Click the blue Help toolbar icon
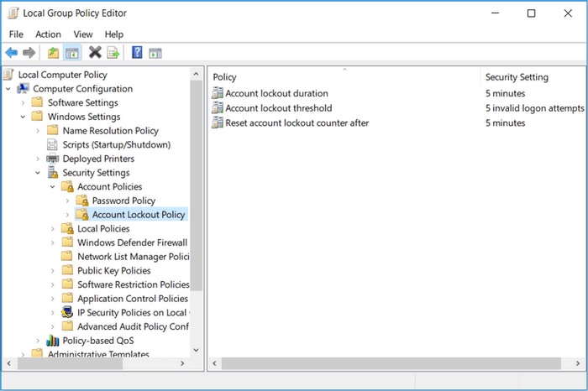588x391 pixels. tap(137, 52)
